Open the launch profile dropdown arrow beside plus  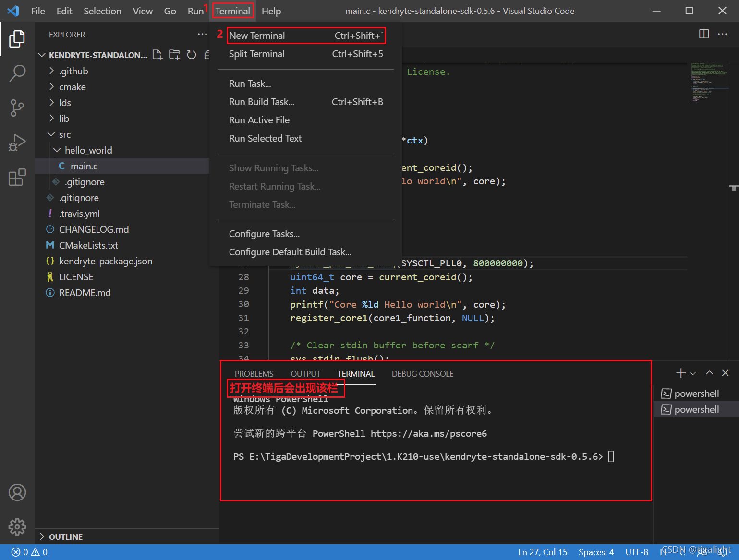(693, 373)
